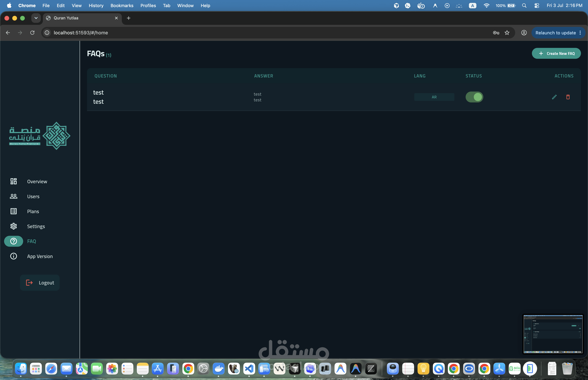The height and width of the screenshot is (380, 588).
Task: Open Finder from the dock
Action: pyautogui.click(x=21, y=369)
